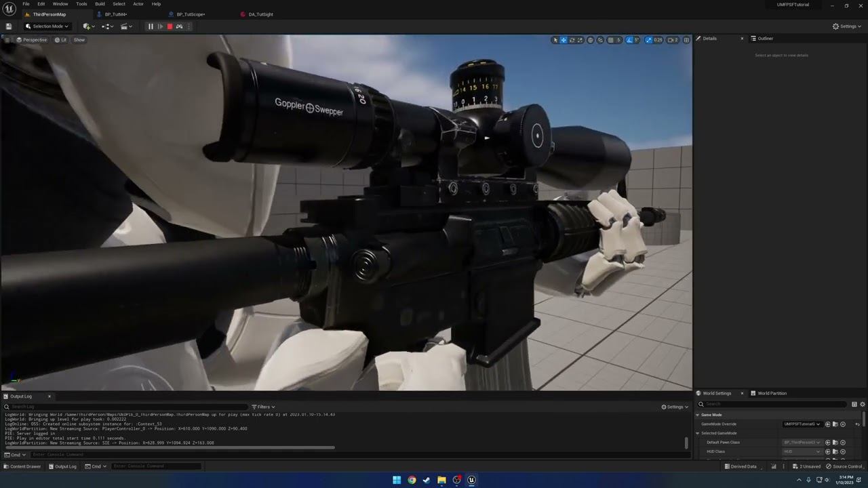Create new class plus for Default Pawn Class
This screenshot has width=868, height=488.
(843, 443)
